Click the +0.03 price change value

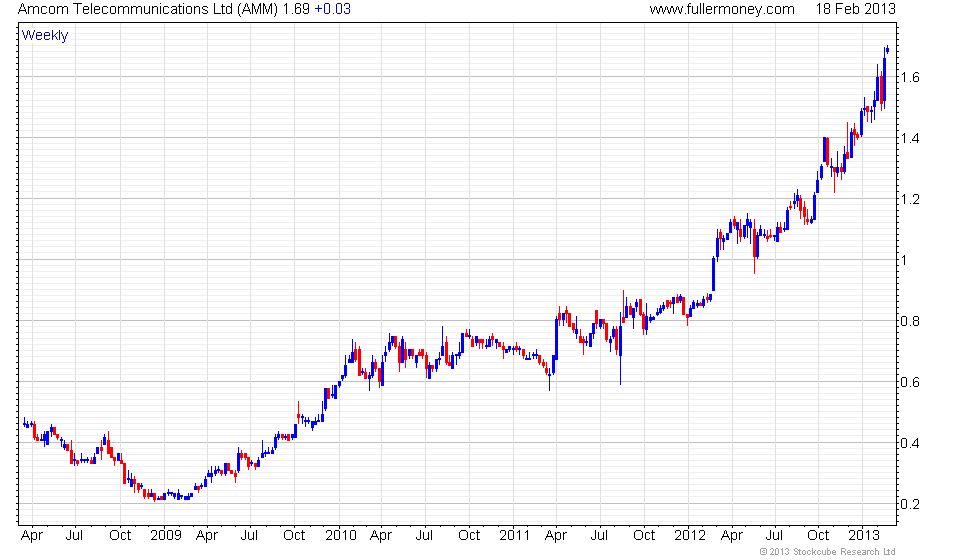(x=332, y=9)
